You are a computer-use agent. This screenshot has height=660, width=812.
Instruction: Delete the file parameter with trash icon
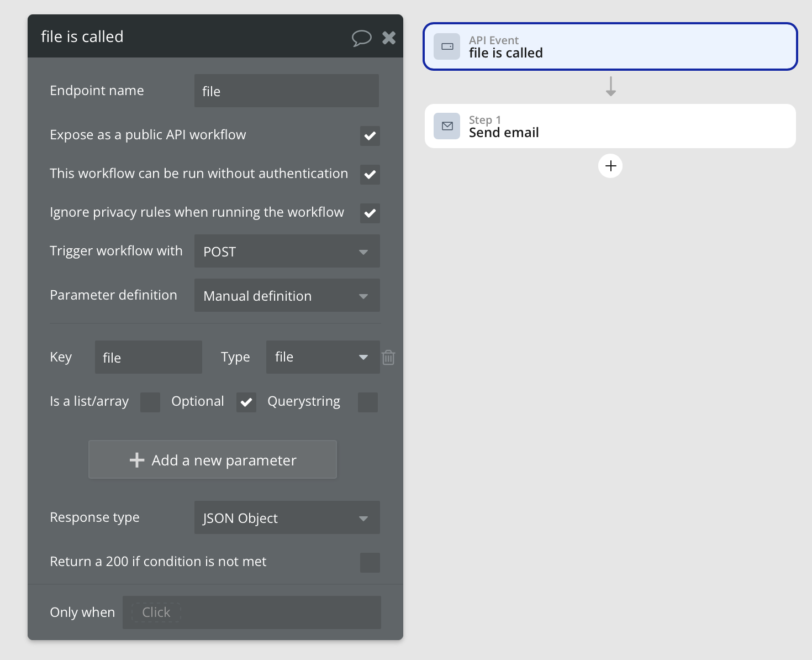pos(388,358)
